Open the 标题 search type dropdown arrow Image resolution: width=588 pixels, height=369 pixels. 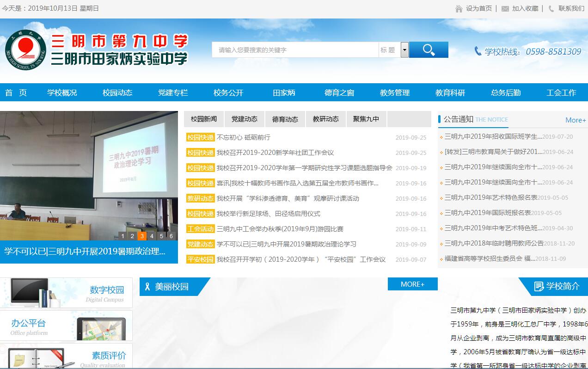pos(404,50)
